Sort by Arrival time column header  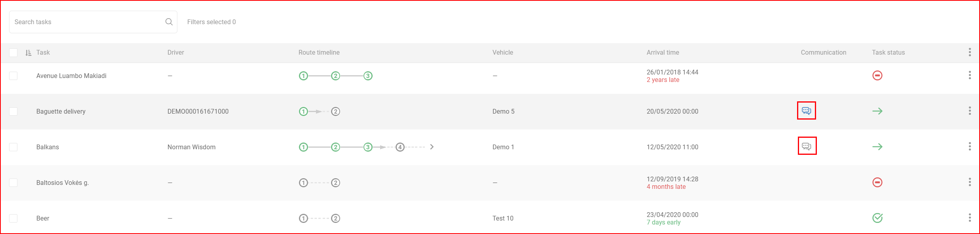(x=663, y=52)
